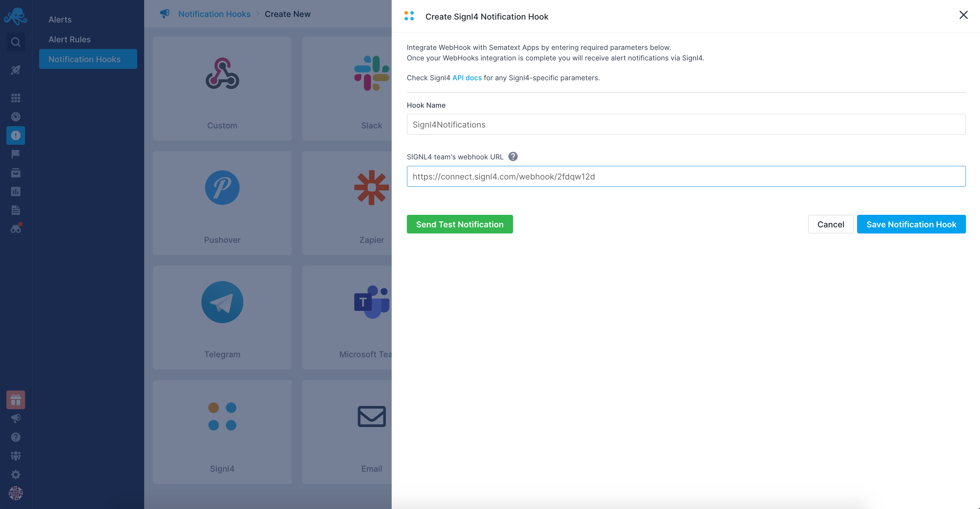Click the Send Test Notification button
The image size is (980, 509).
click(460, 224)
